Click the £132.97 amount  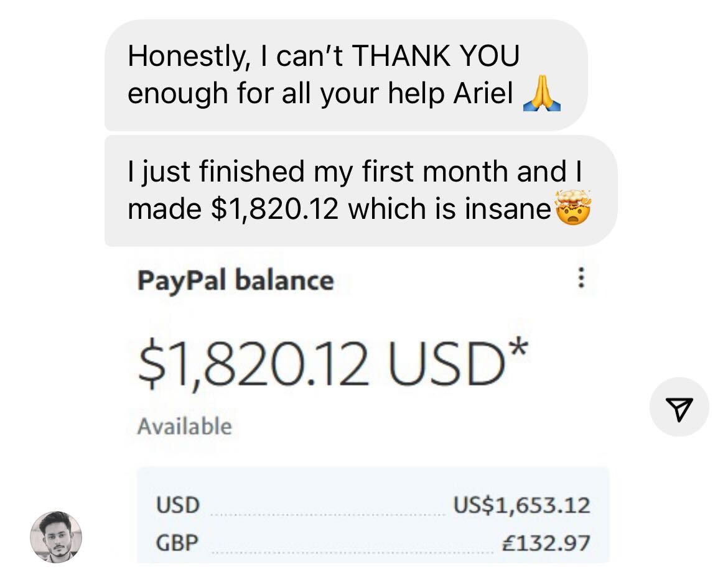point(546,543)
